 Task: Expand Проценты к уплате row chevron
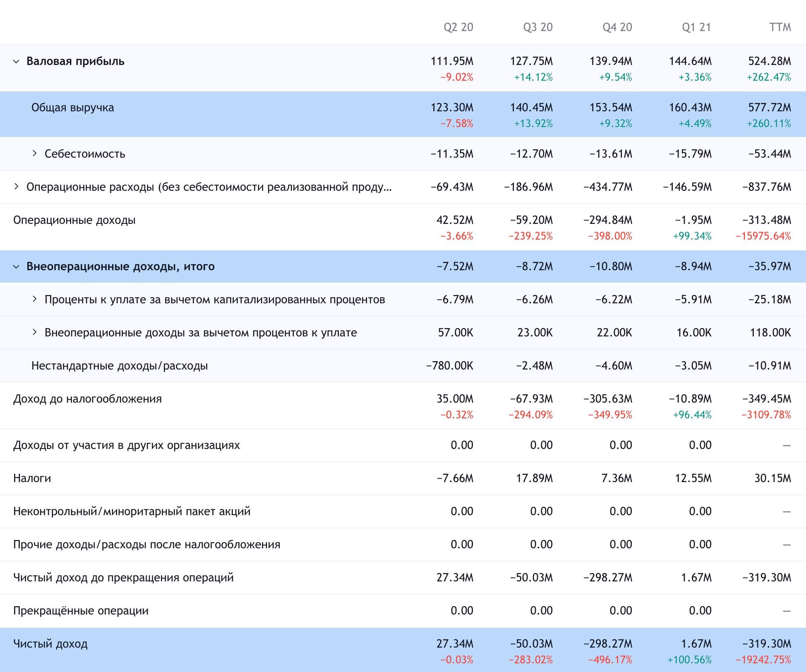tap(35, 299)
